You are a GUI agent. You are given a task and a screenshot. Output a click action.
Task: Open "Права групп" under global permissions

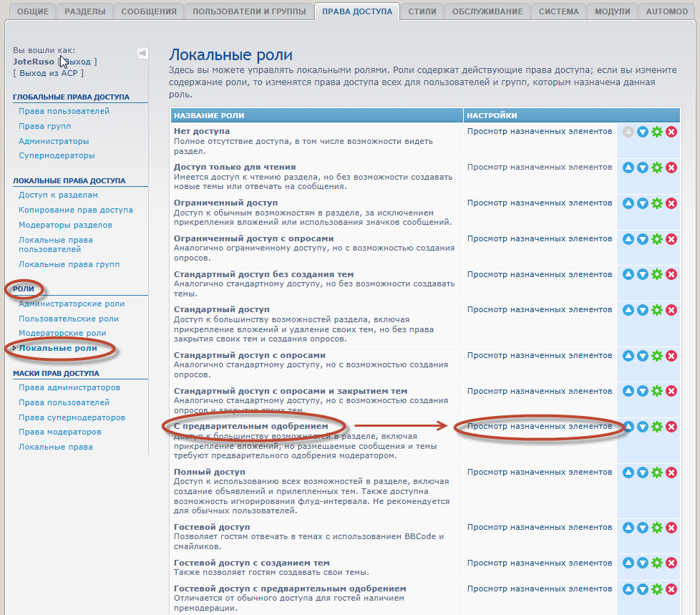pyautogui.click(x=44, y=126)
